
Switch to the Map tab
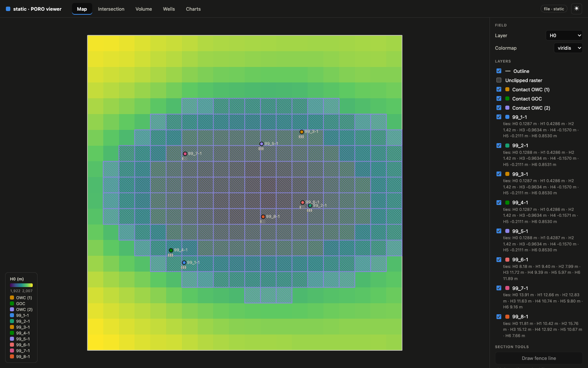(x=82, y=9)
